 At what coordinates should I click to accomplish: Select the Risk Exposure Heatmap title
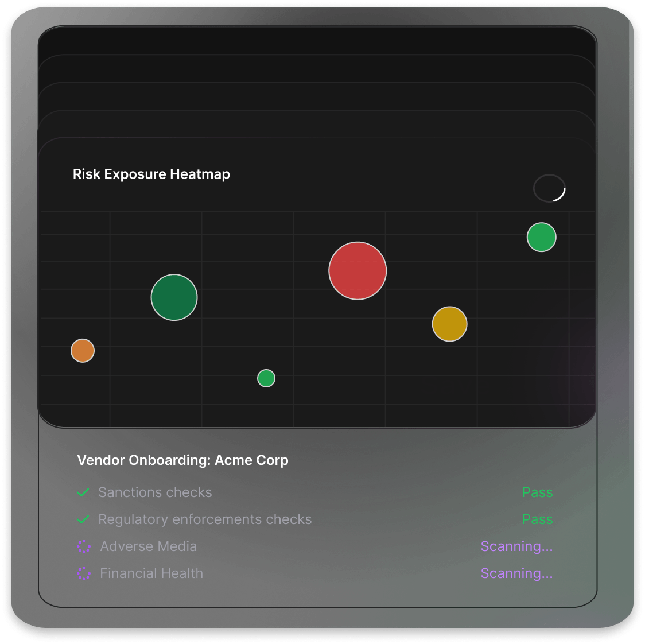tap(151, 174)
